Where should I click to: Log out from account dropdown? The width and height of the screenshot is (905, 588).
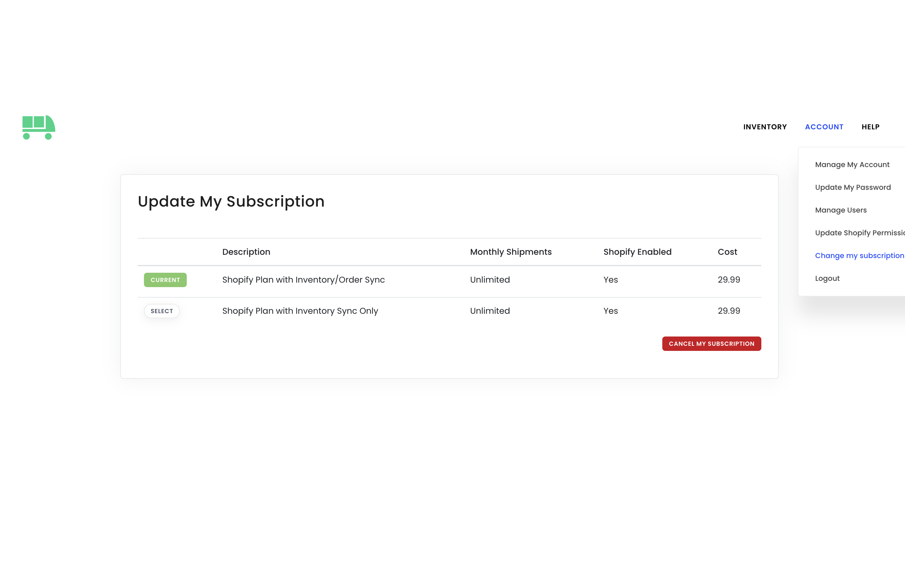click(827, 278)
